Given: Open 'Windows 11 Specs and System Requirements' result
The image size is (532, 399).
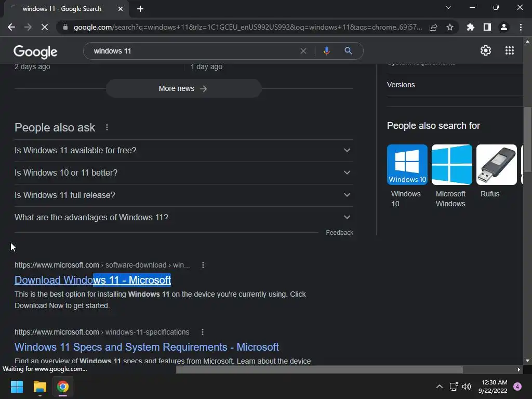Looking at the screenshot, I should [147, 347].
